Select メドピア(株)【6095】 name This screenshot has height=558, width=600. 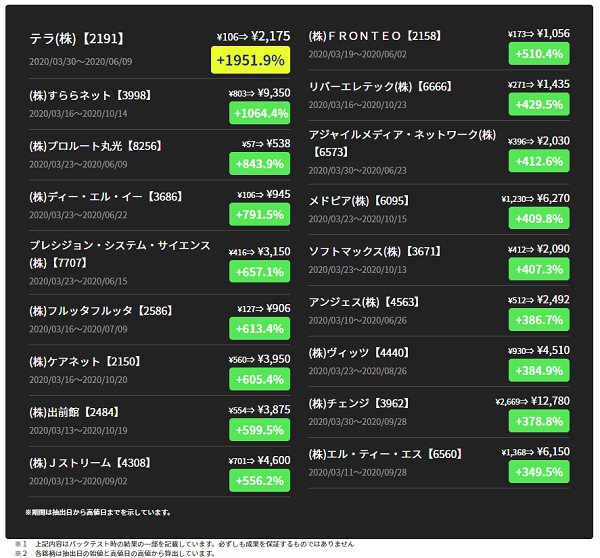(x=359, y=201)
